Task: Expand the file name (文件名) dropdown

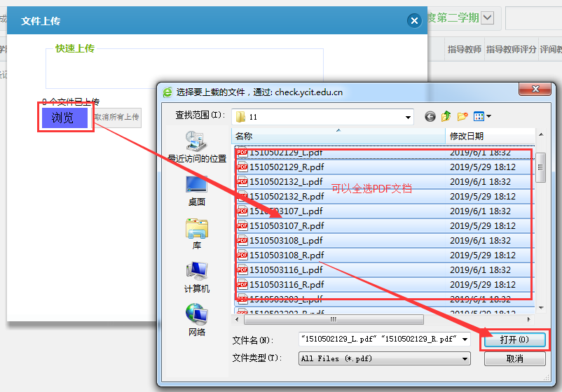Action: (465, 339)
